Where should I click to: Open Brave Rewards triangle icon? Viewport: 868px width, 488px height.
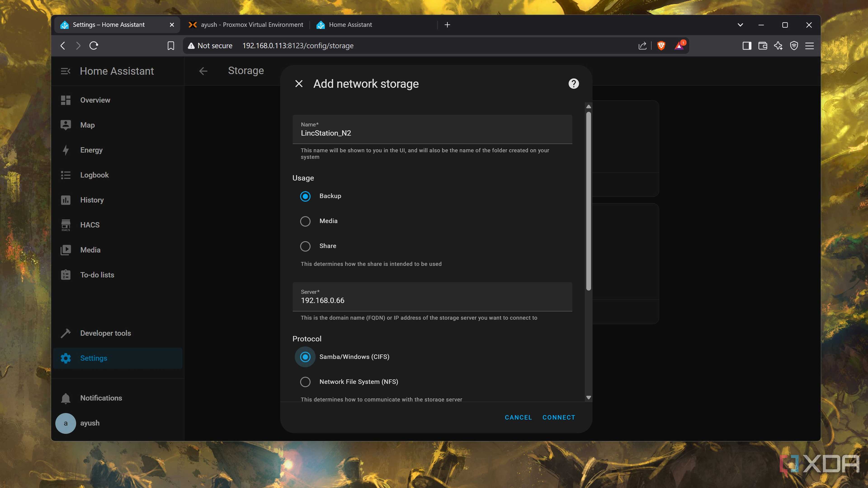[x=680, y=45]
